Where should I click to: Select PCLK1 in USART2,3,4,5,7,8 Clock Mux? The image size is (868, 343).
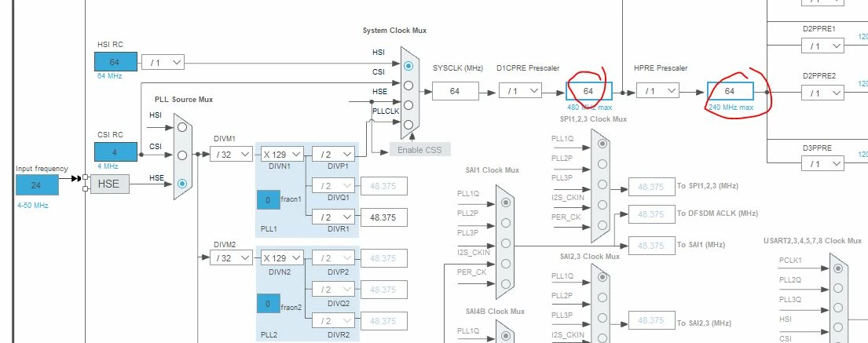point(838,268)
